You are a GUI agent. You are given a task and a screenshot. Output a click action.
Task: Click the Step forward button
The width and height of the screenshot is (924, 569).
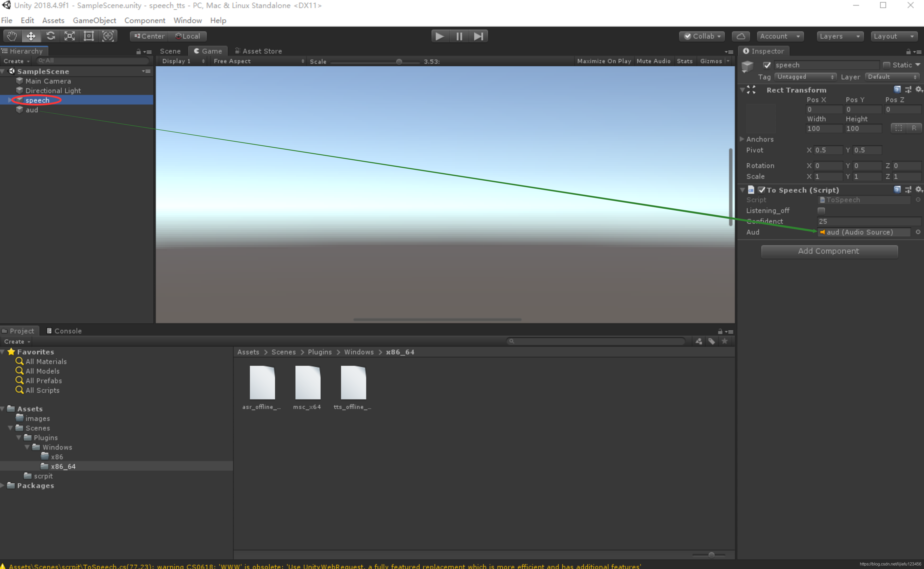(478, 36)
